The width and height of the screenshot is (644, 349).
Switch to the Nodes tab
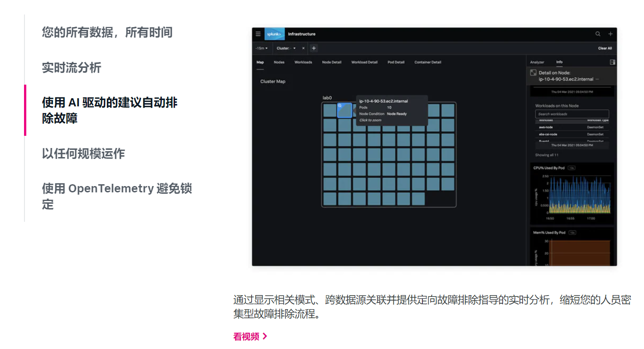279,62
